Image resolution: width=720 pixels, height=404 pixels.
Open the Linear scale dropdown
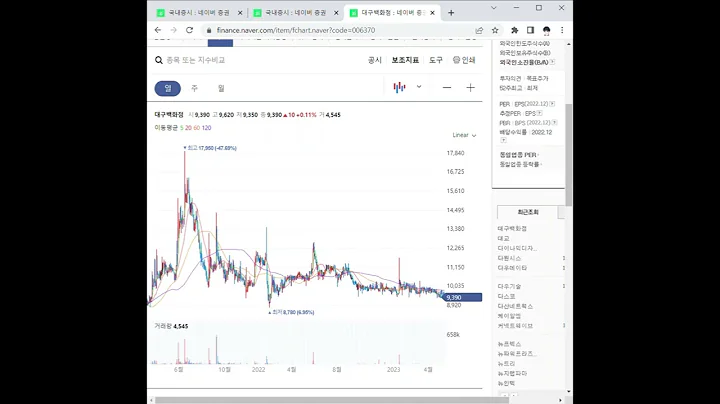(x=464, y=135)
